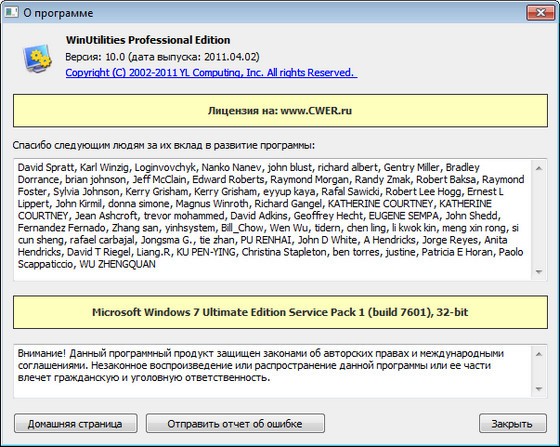This screenshot has width=560, height=447.
Task: Click Спасибо следующим людям label
Action: [x=164, y=145]
